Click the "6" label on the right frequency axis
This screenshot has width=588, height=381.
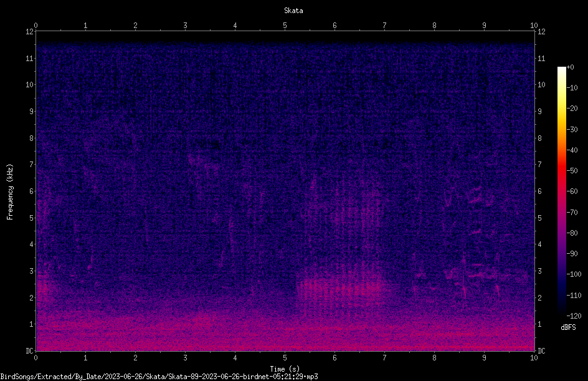pyautogui.click(x=539, y=191)
